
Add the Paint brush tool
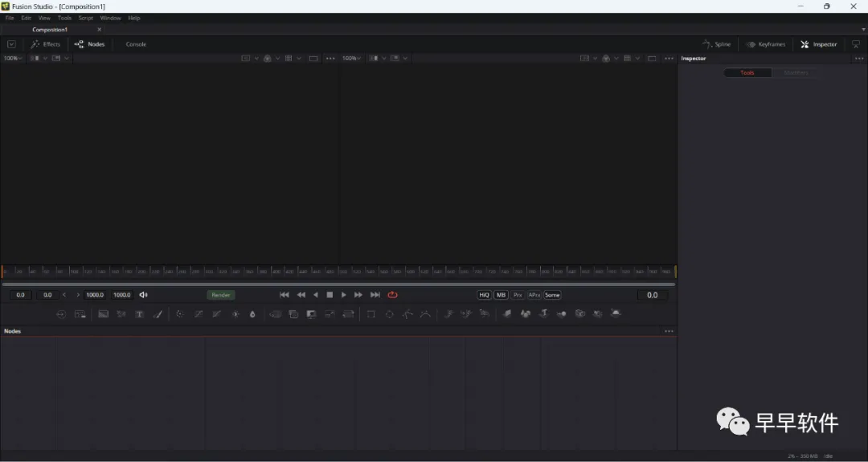point(158,313)
